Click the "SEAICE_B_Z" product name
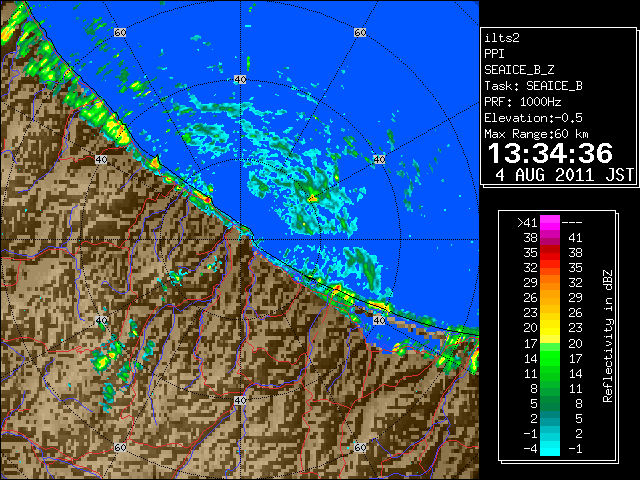This screenshot has width=640, height=480. (519, 70)
